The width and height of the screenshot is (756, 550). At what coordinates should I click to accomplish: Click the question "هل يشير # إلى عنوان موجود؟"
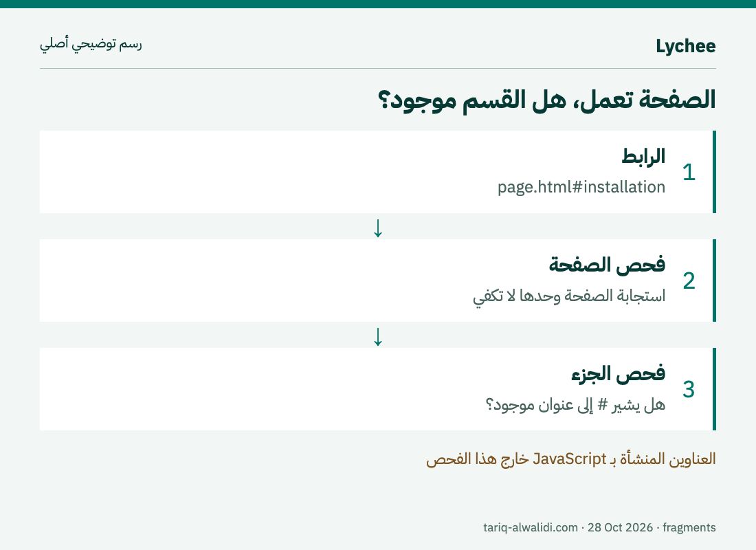pos(575,404)
